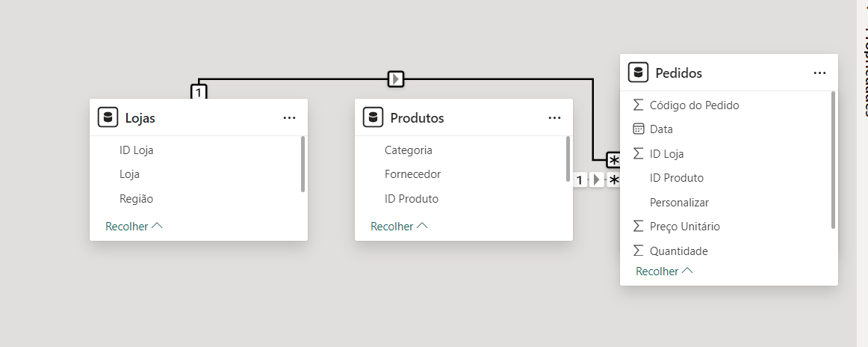Click the Pedidos table vertical scrollbar
The height and width of the screenshot is (347, 868).
click(x=833, y=159)
